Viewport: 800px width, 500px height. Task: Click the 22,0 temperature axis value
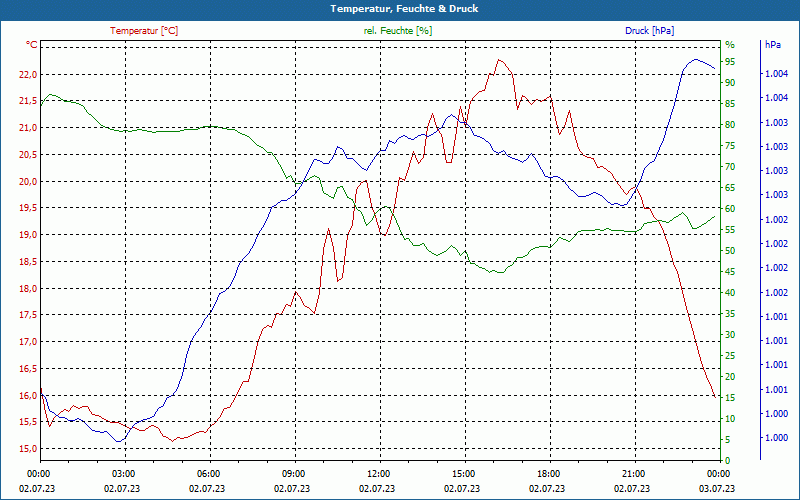tap(29, 74)
